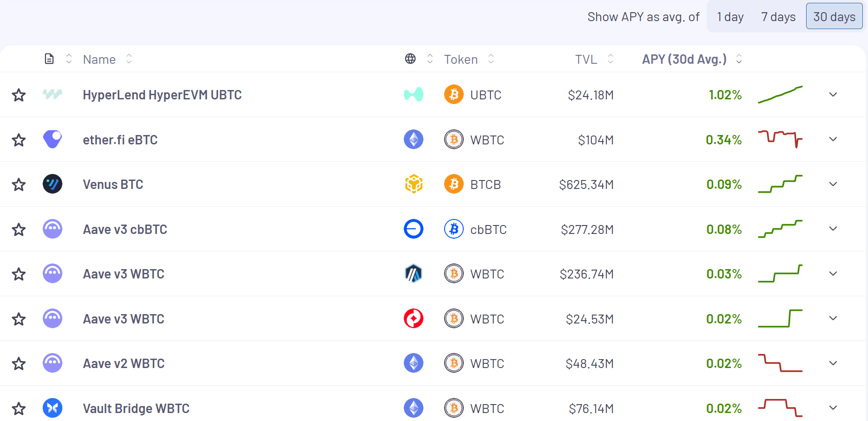
Task: View the Vault Bridge WBTC APY sparkline
Action: [780, 408]
